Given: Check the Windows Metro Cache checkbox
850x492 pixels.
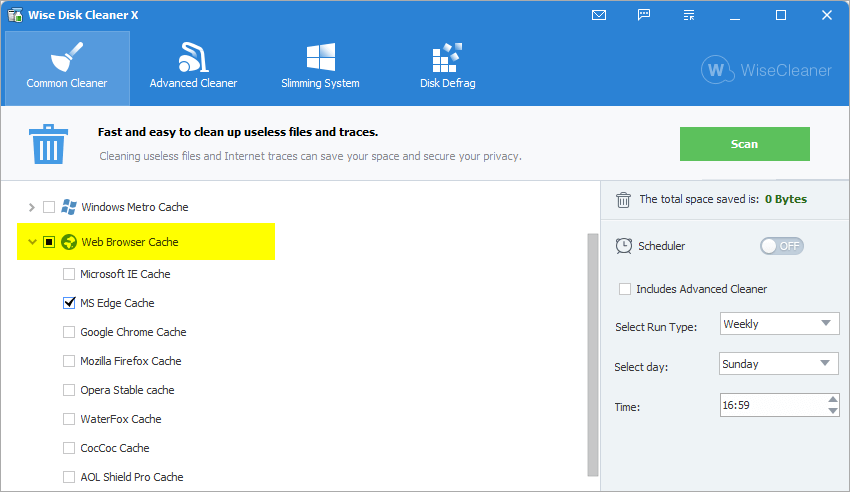Looking at the screenshot, I should point(49,207).
